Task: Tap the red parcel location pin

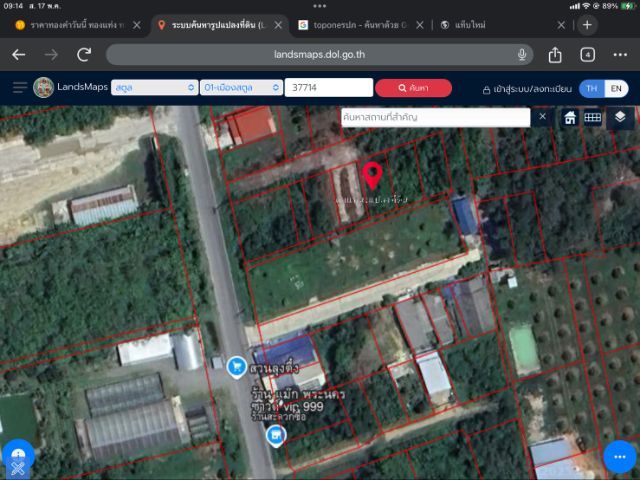Action: (x=372, y=176)
